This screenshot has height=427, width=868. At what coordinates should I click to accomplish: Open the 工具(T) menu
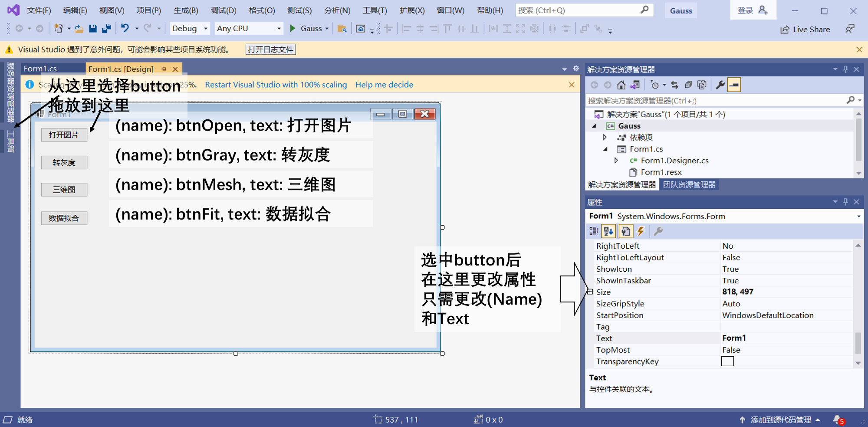(375, 10)
